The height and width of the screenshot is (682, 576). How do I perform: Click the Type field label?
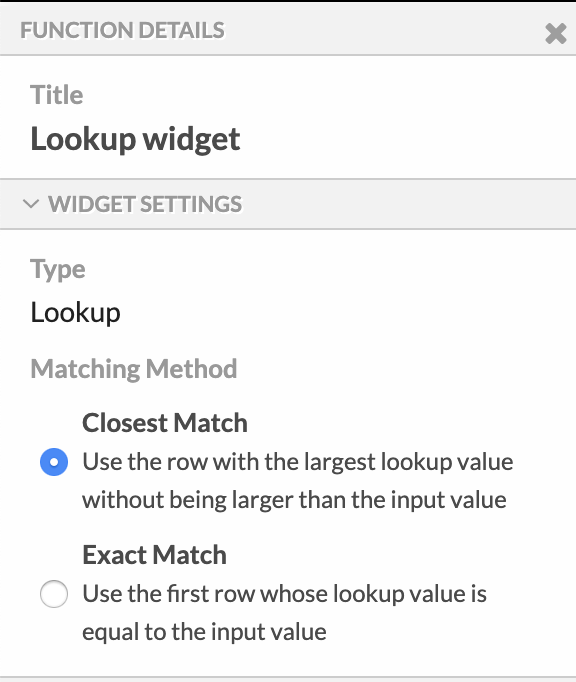coord(58,269)
